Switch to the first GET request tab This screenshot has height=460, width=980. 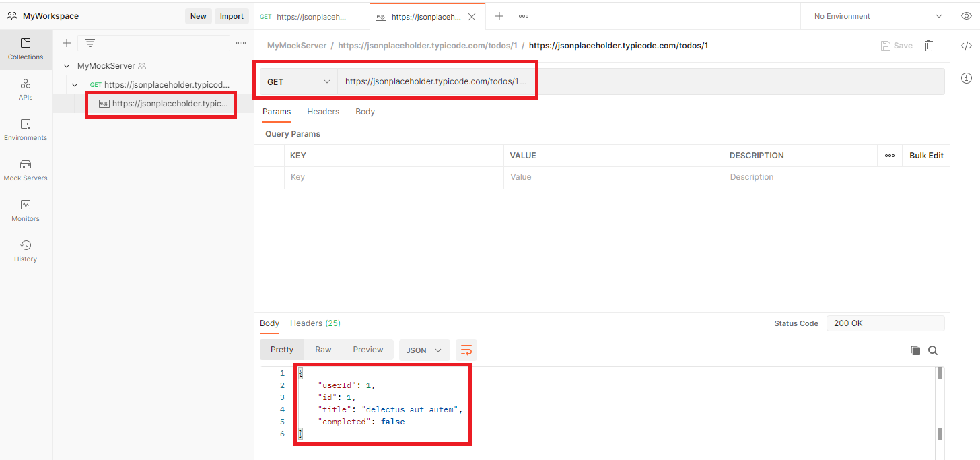pos(312,17)
